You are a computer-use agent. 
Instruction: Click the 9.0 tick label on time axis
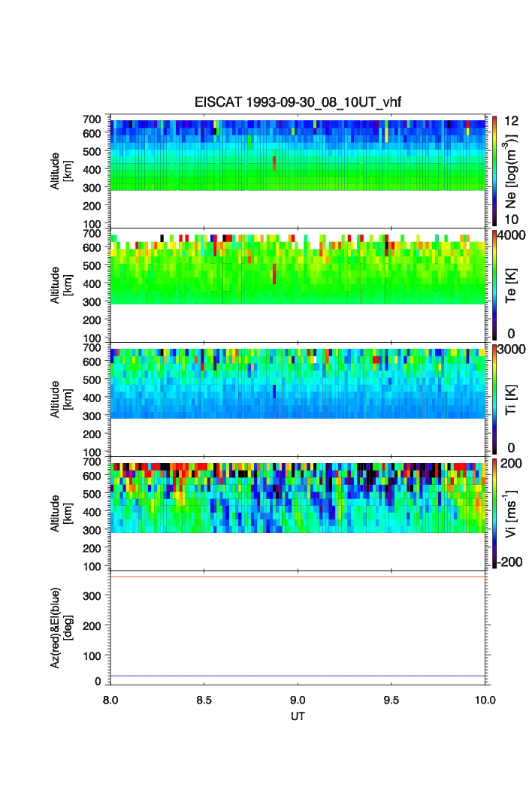[298, 700]
